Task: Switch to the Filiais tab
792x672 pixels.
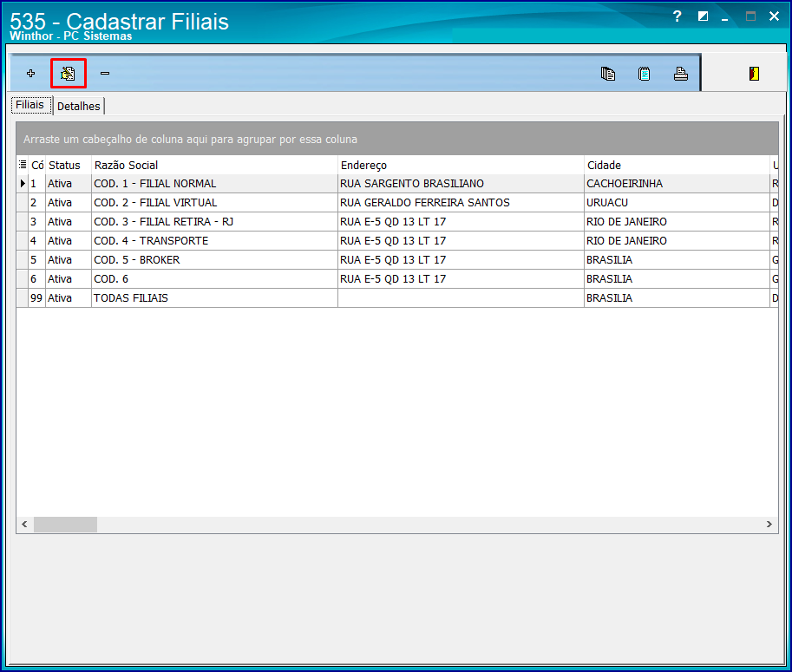Action: pos(29,105)
